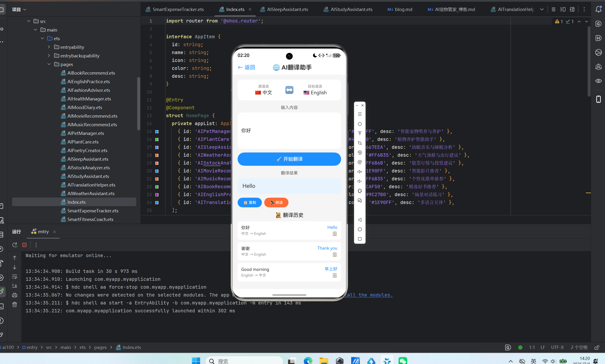Expand the entryability folder
This screenshot has height=364, width=605.
point(49,47)
